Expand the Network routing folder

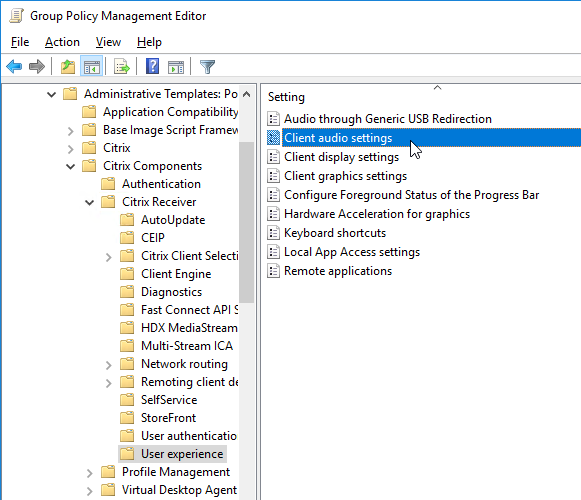pyautogui.click(x=108, y=365)
